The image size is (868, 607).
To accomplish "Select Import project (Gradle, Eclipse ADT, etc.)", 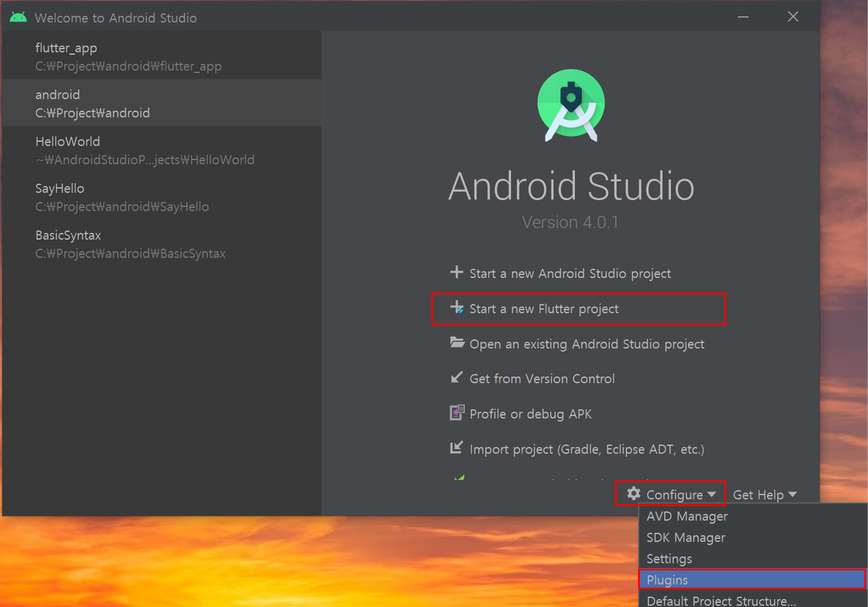I will tap(586, 449).
